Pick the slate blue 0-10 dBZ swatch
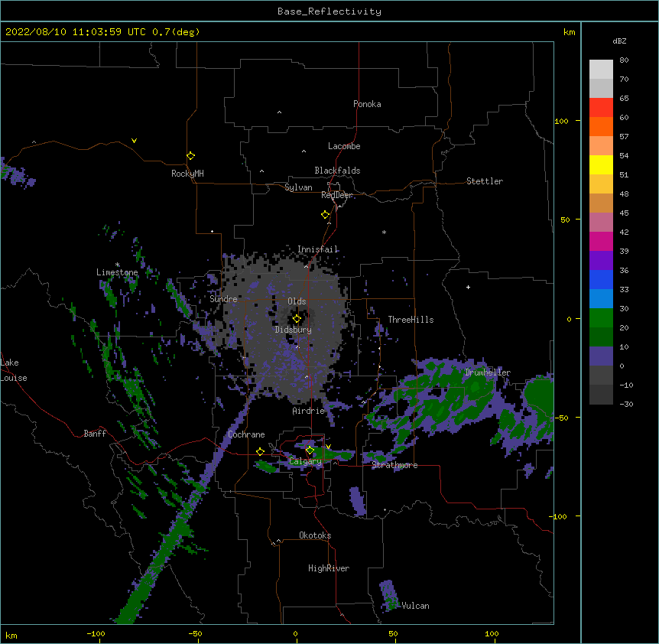659x644 pixels. (x=601, y=356)
